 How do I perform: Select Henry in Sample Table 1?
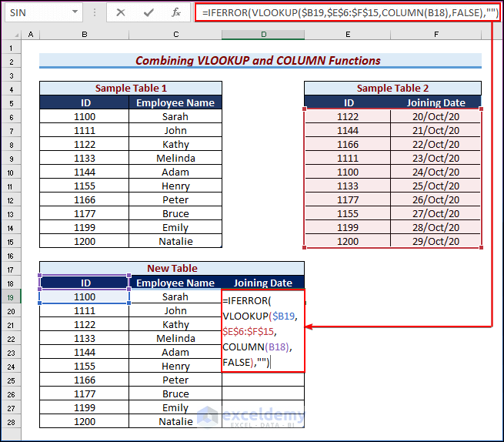[175, 186]
